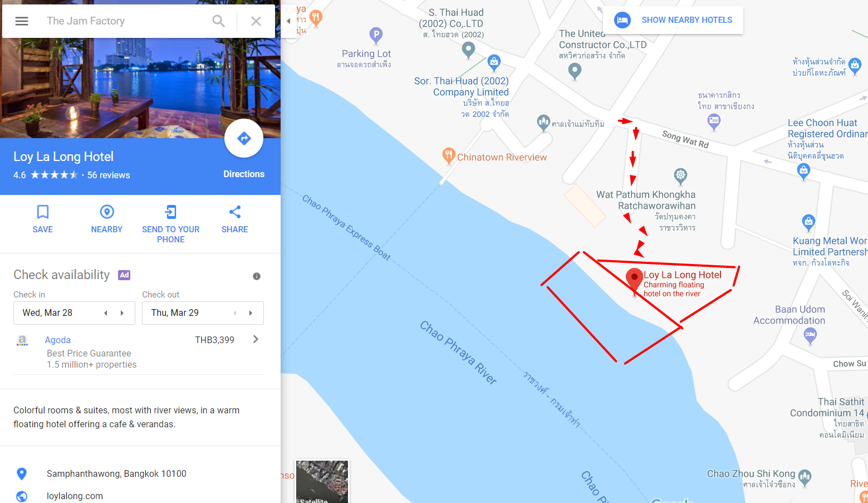Select the Chinatown Riverview restaurant marker

449,155
